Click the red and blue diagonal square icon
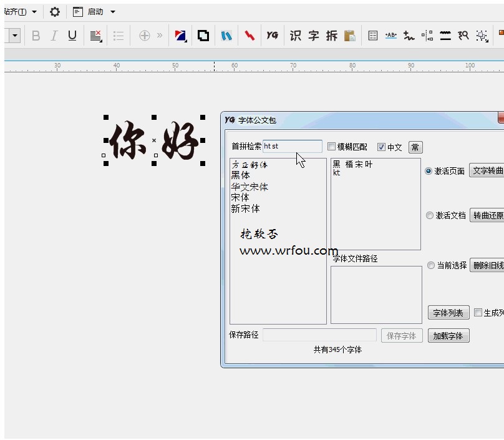The image size is (504, 440). pyautogui.click(x=180, y=36)
